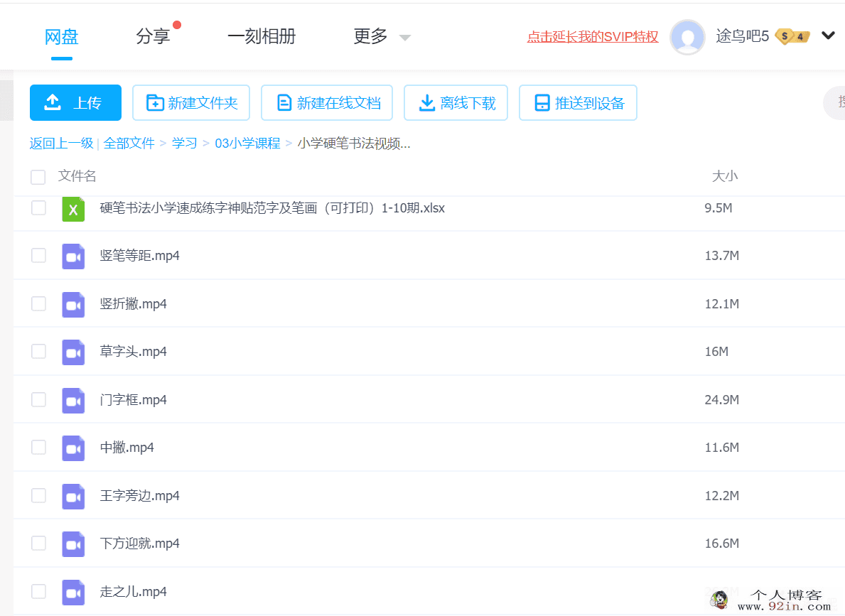Open file name 中撇.mp4
The image size is (845, 616).
tap(127, 448)
